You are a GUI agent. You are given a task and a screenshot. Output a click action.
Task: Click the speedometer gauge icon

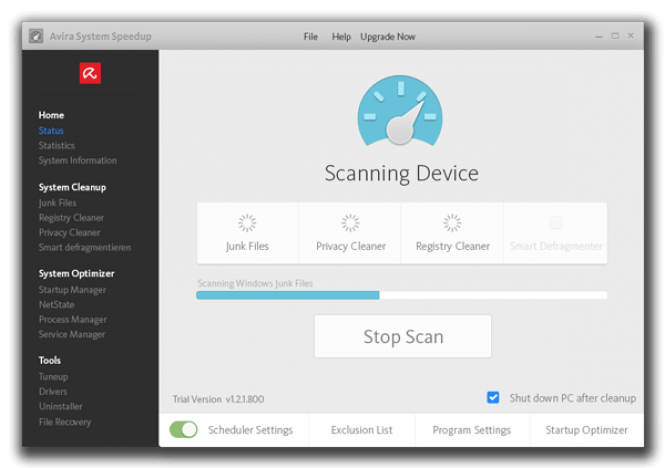[400, 110]
